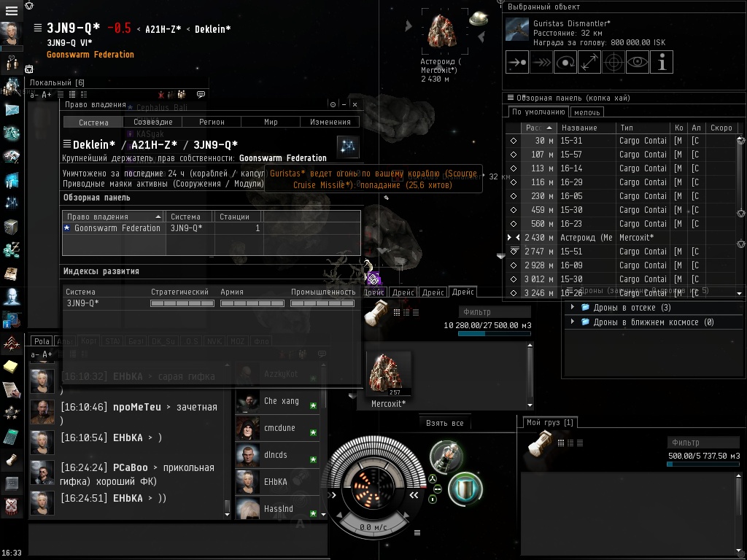Switch to the 'Регион' tab
The height and width of the screenshot is (560, 747).
(212, 122)
